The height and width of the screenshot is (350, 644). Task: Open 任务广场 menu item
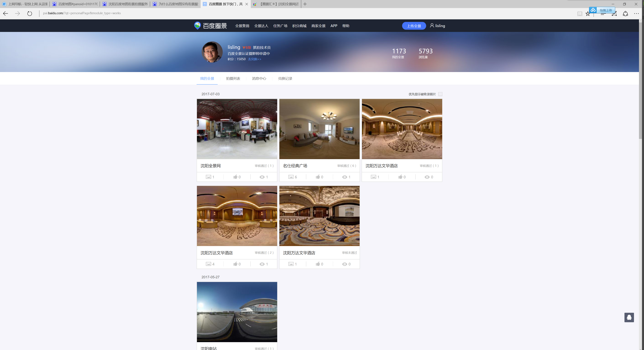[x=280, y=26]
